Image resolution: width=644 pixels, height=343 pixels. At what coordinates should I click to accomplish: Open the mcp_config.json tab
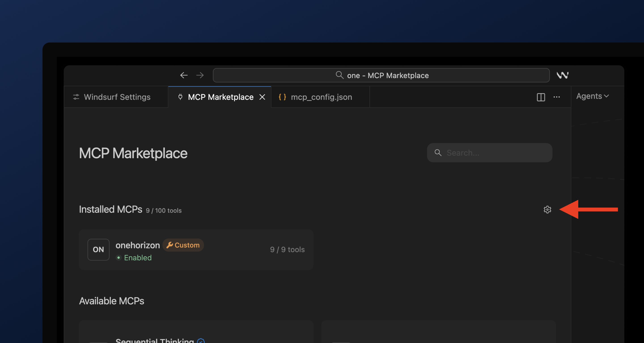pos(320,97)
